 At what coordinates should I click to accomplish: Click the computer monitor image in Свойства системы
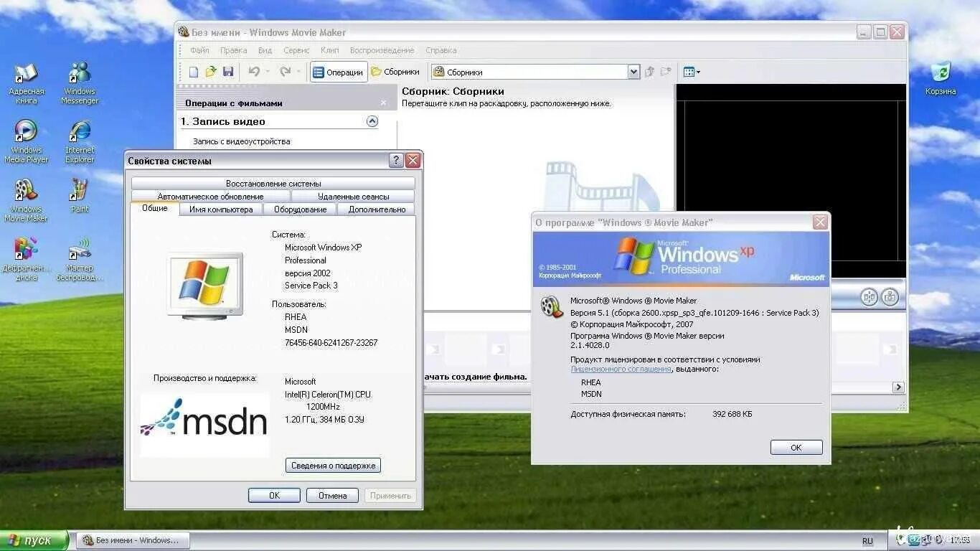[205, 285]
